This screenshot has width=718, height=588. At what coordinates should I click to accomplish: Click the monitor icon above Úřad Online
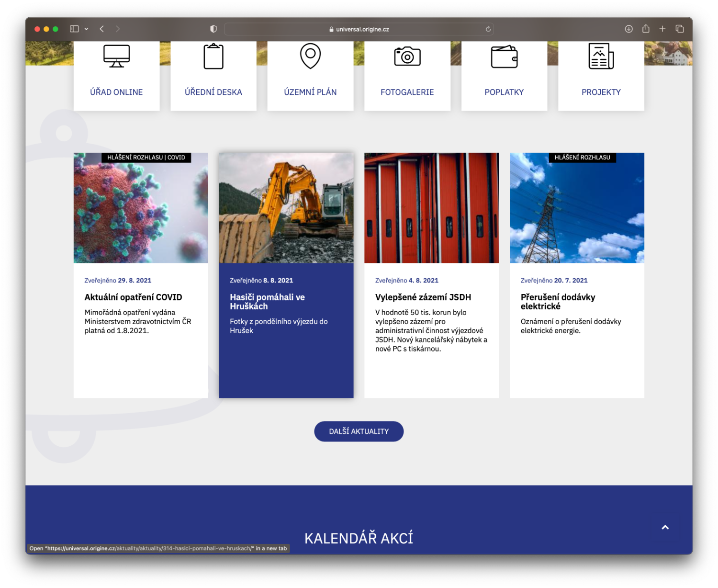pyautogui.click(x=116, y=57)
